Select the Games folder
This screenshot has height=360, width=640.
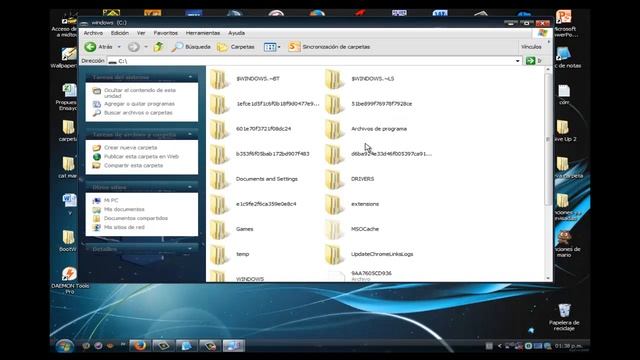pos(232,229)
